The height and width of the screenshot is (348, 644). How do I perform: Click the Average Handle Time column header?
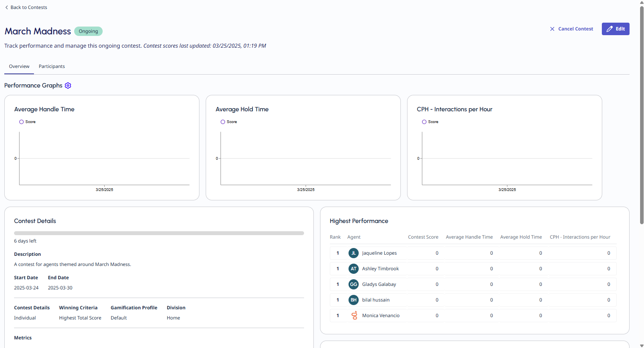click(469, 237)
